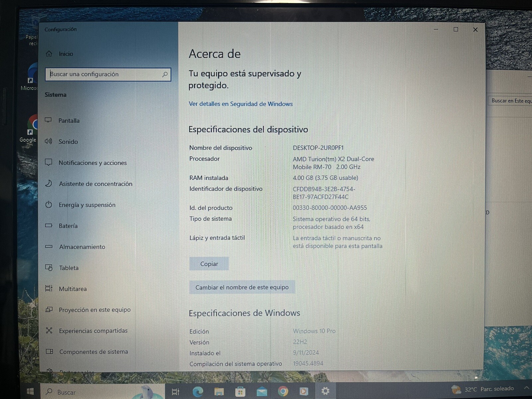Launch Google Chrome from taskbar
Image resolution: width=532 pixels, height=399 pixels.
point(283,392)
